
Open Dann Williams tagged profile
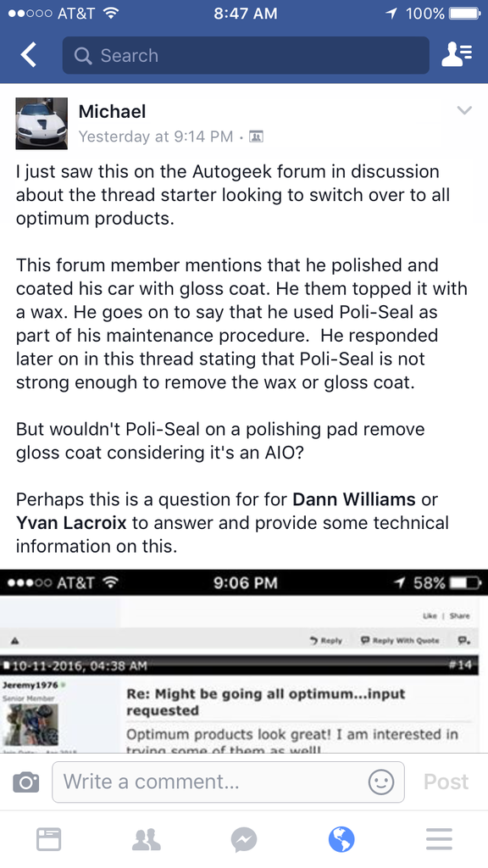coord(354,499)
